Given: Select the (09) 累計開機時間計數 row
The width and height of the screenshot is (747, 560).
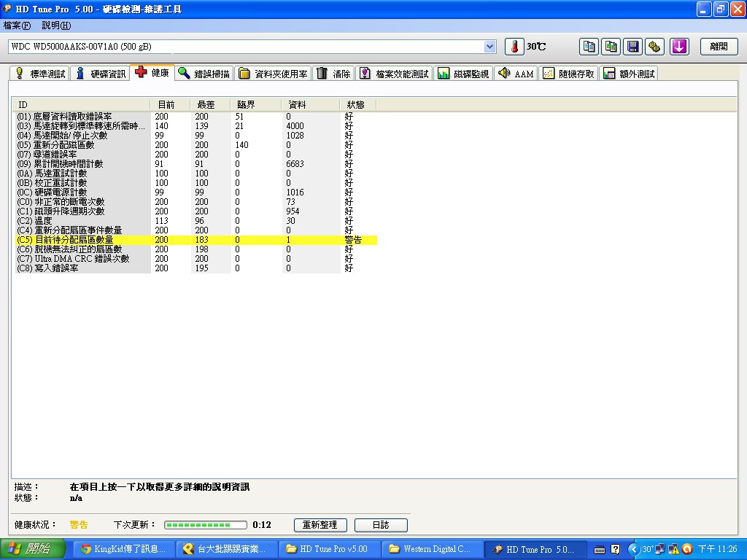Looking at the screenshot, I should tap(196, 164).
